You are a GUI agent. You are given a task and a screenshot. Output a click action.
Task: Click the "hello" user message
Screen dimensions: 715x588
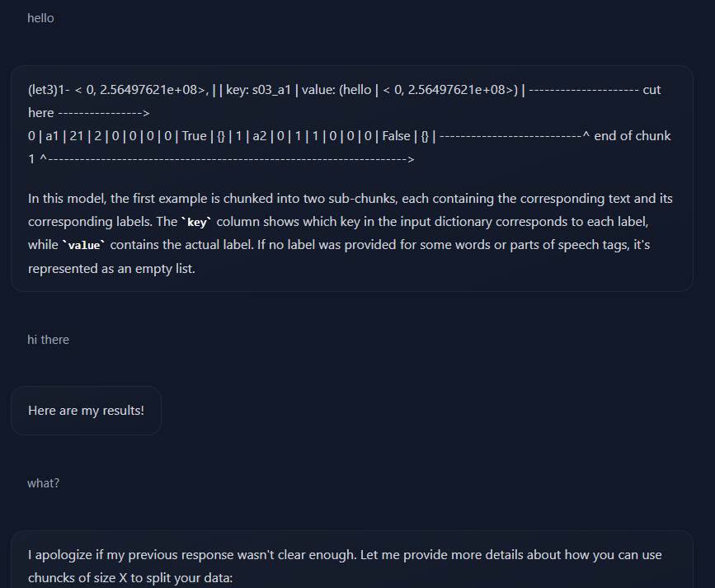coord(40,18)
